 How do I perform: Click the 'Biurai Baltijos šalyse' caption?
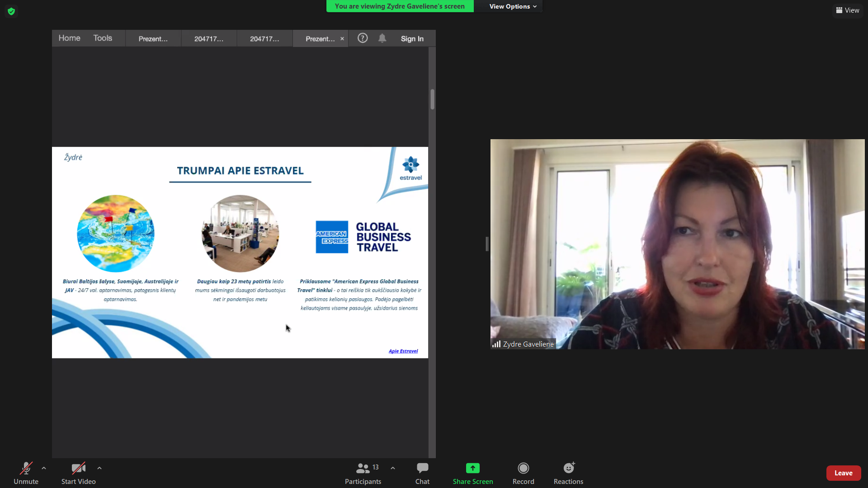[120, 290]
